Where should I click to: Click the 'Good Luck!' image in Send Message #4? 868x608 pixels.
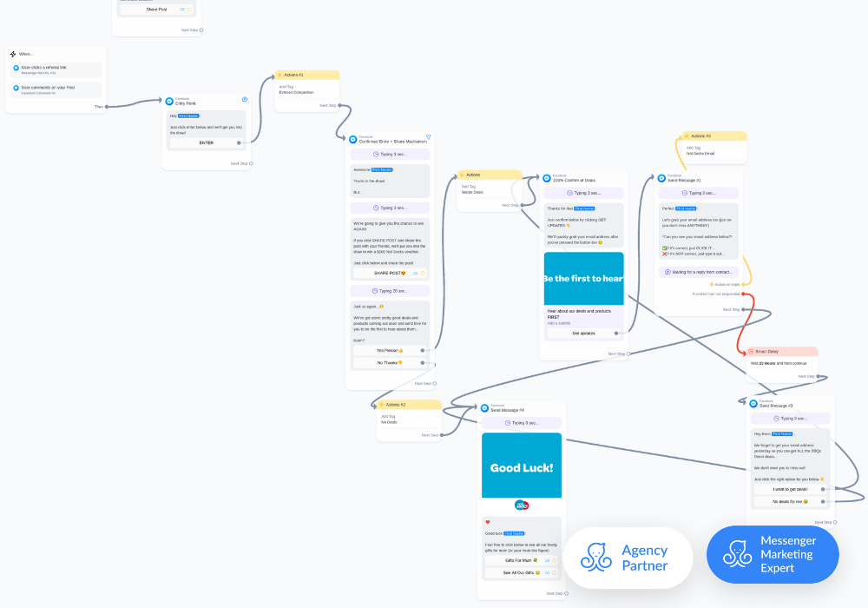[x=522, y=466]
